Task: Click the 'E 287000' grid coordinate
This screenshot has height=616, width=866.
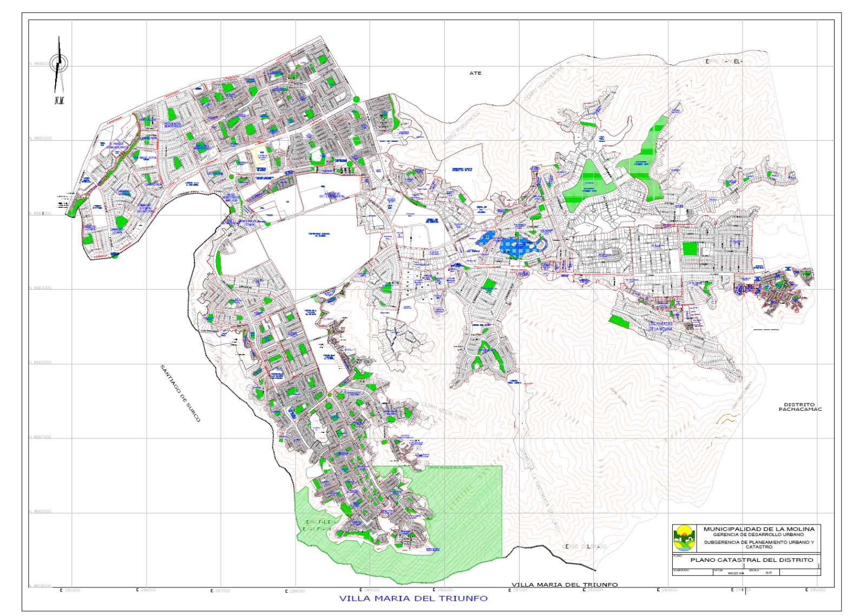Action: pos(220,591)
